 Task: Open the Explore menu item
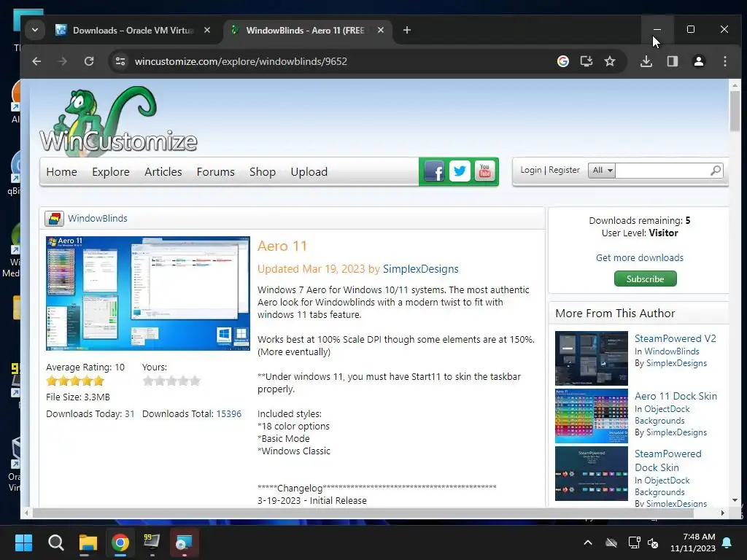click(111, 172)
